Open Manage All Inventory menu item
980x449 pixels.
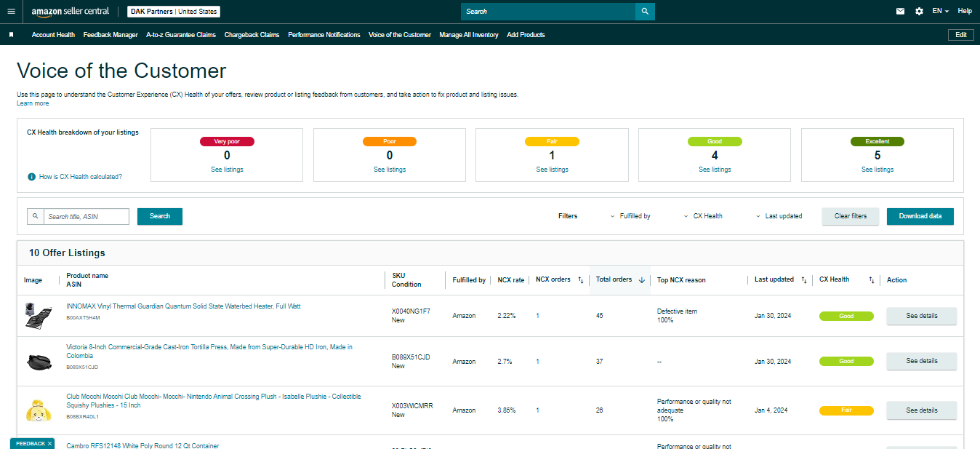click(469, 35)
